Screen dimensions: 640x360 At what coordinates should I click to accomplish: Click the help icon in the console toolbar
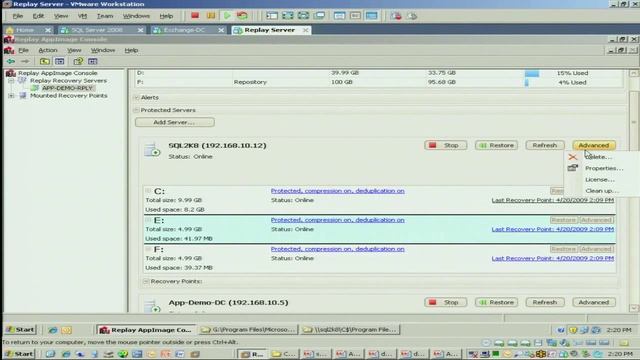78,61
